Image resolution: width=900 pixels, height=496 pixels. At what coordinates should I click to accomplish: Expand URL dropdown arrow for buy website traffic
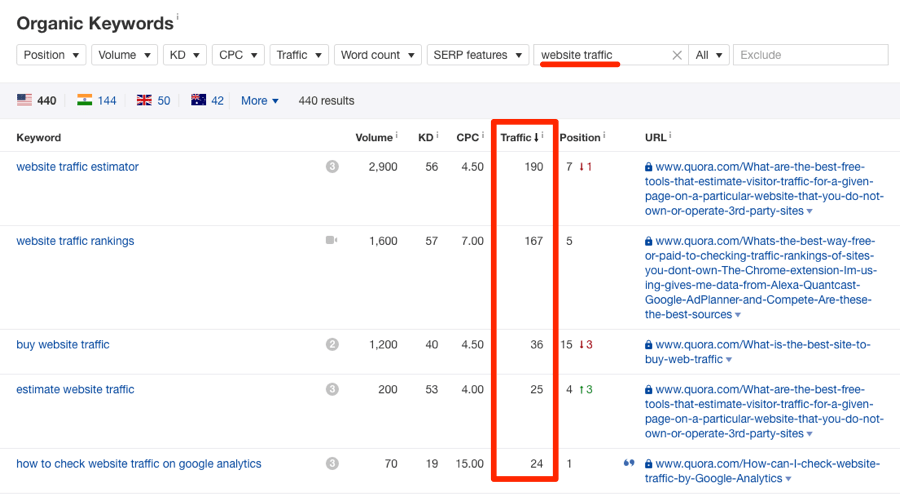click(729, 360)
